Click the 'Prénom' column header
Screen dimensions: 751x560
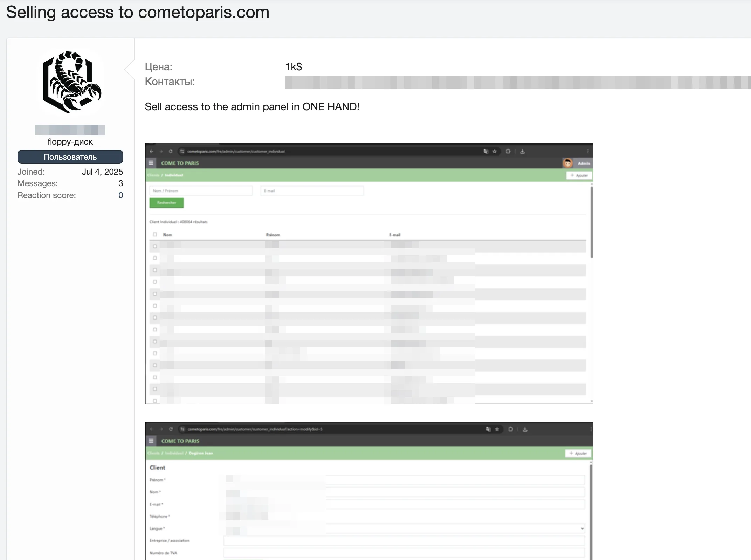tap(273, 235)
